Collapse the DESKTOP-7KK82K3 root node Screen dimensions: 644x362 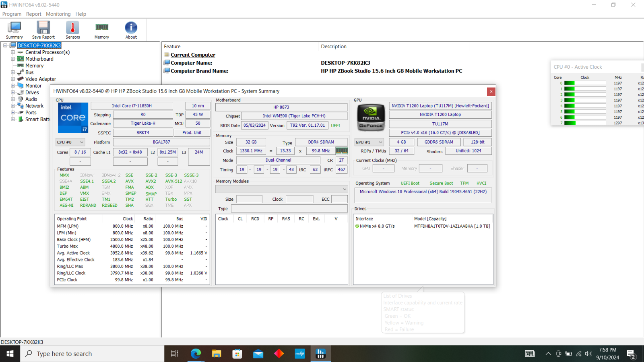(x=5, y=45)
